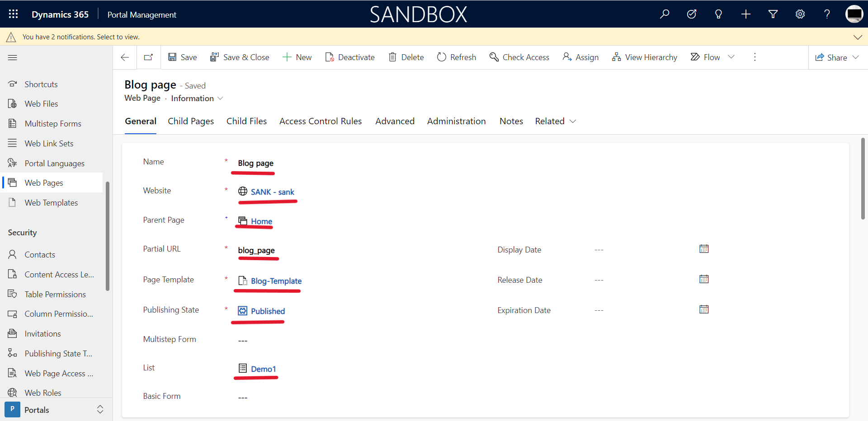Click the Name field Blog page
Screen dimensions: 868x421
[255, 163]
